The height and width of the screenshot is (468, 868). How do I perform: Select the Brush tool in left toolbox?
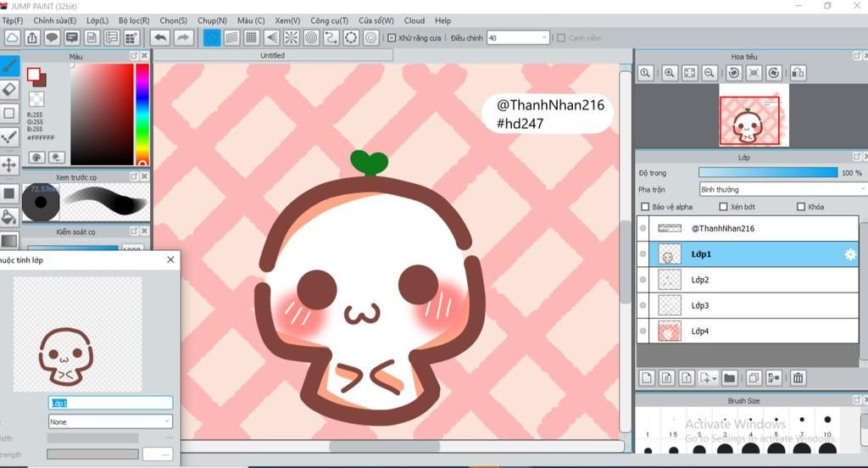[9, 66]
